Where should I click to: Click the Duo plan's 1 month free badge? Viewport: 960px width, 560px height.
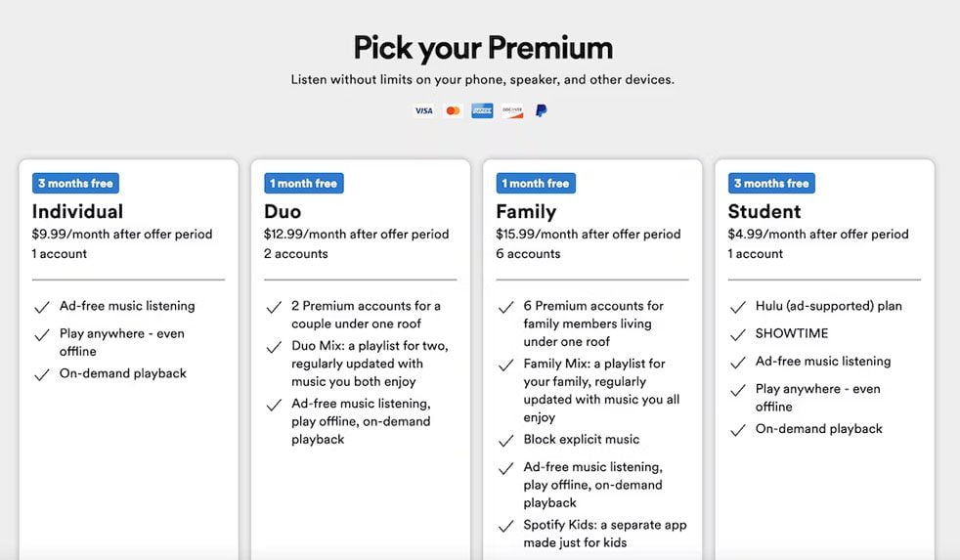tap(303, 184)
